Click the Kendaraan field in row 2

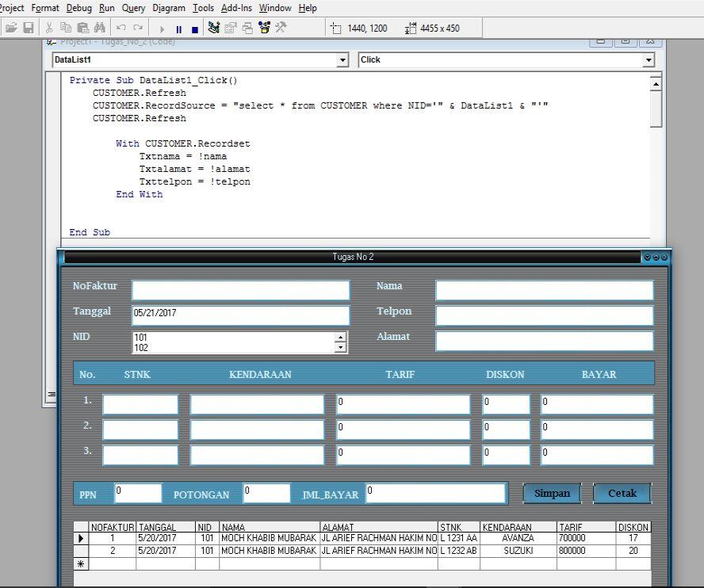[x=257, y=430]
